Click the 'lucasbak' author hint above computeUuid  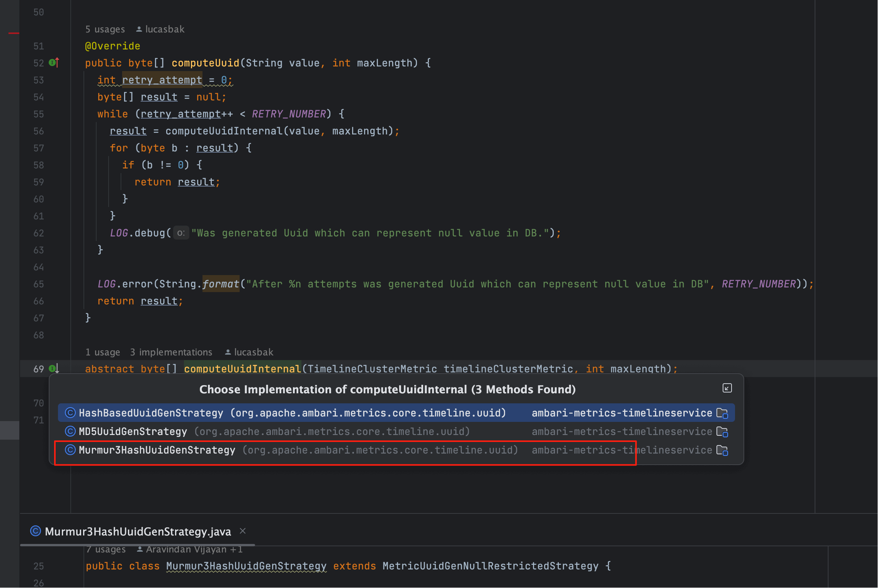[x=160, y=29]
